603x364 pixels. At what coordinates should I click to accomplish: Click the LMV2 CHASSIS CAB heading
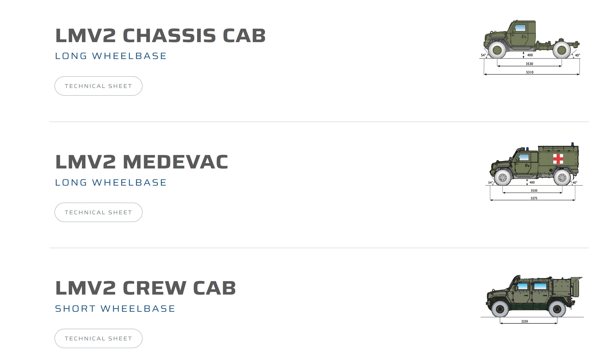coord(161,35)
